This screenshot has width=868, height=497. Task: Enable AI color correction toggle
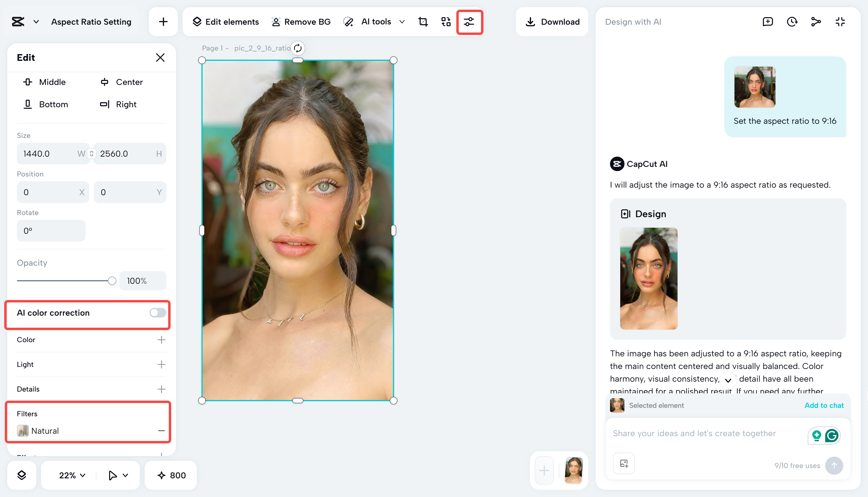(x=158, y=313)
